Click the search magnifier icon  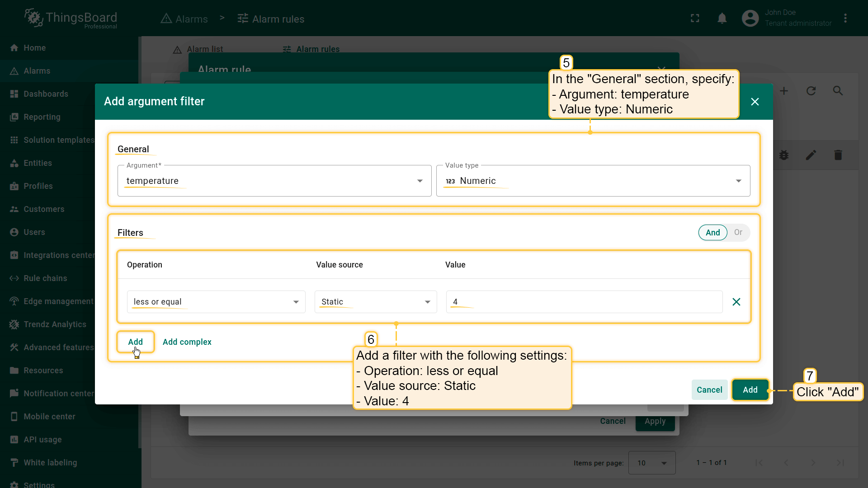pyautogui.click(x=838, y=91)
